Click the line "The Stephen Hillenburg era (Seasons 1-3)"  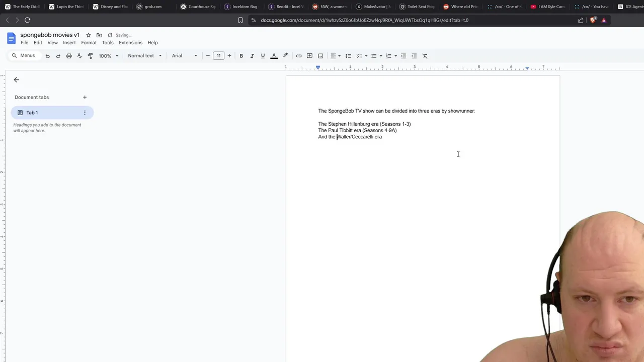[x=364, y=124]
